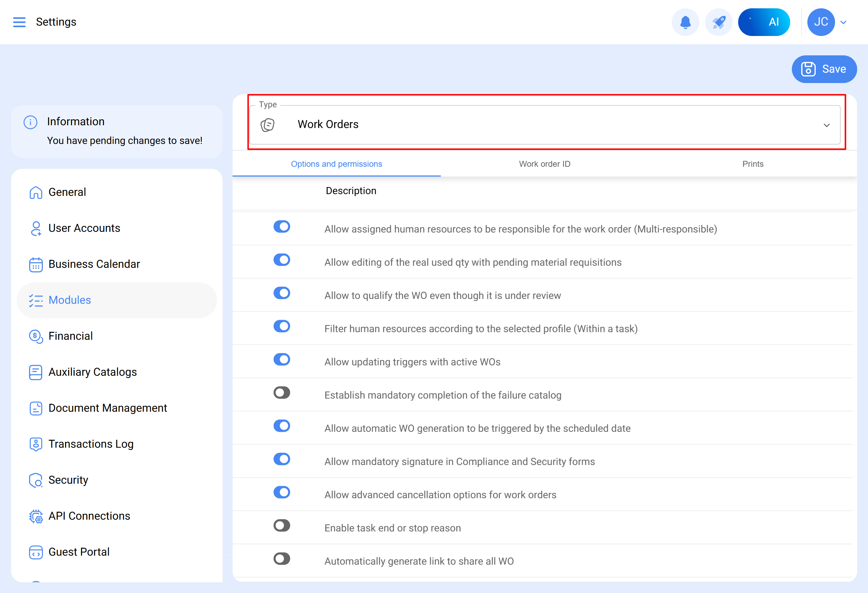Open the API Connections gear icon
The width and height of the screenshot is (868, 593).
(x=36, y=517)
